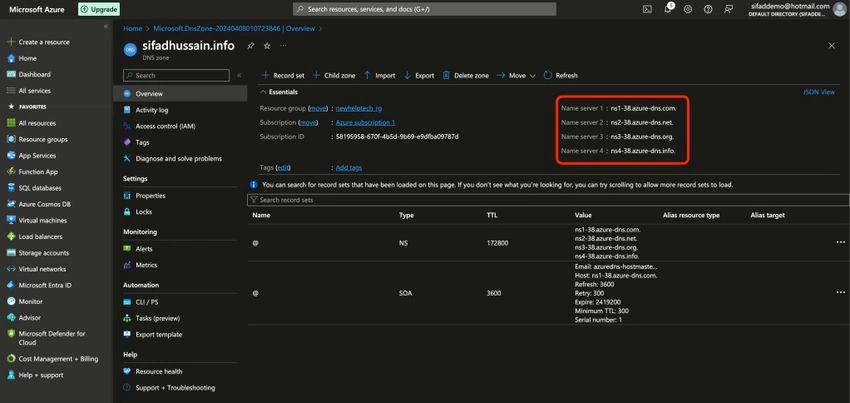This screenshot has width=850, height=403.
Task: Go to Home breadcrumb
Action: point(132,28)
